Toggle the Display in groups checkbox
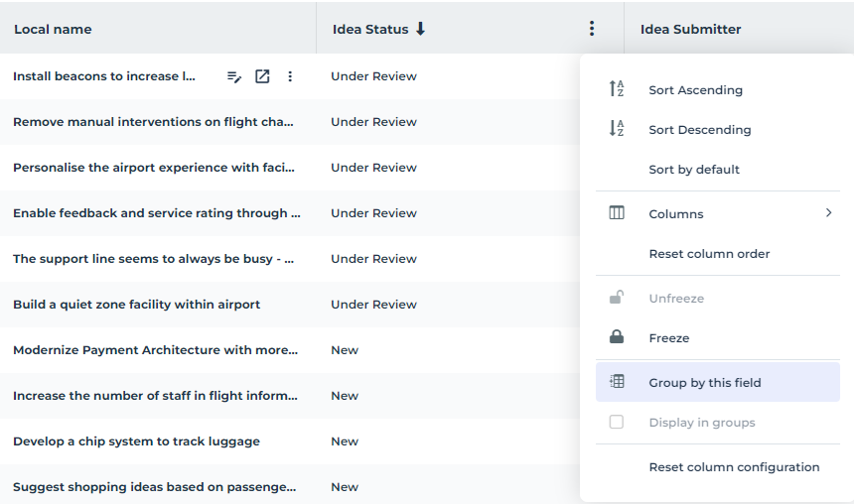The width and height of the screenshot is (854, 504). [617, 422]
